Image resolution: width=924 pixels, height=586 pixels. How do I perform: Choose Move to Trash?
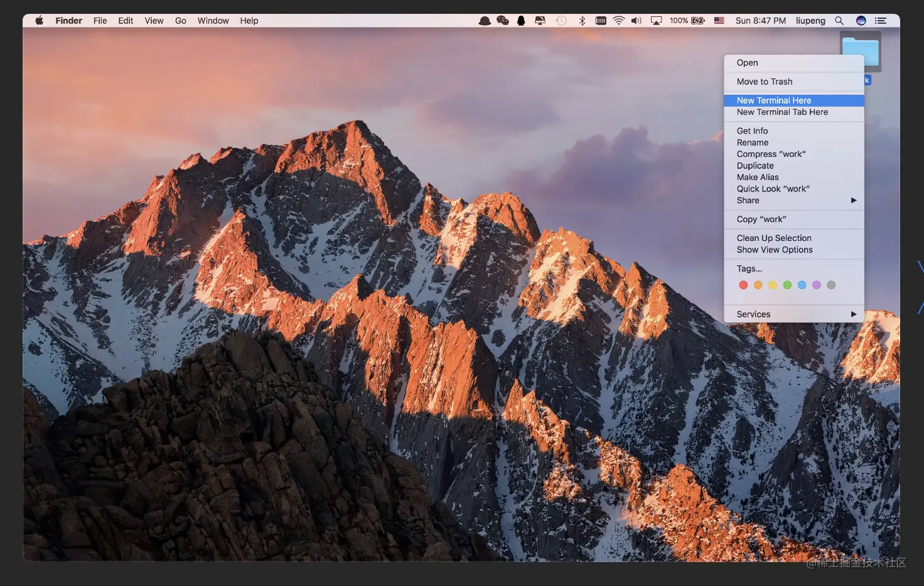(x=794, y=82)
